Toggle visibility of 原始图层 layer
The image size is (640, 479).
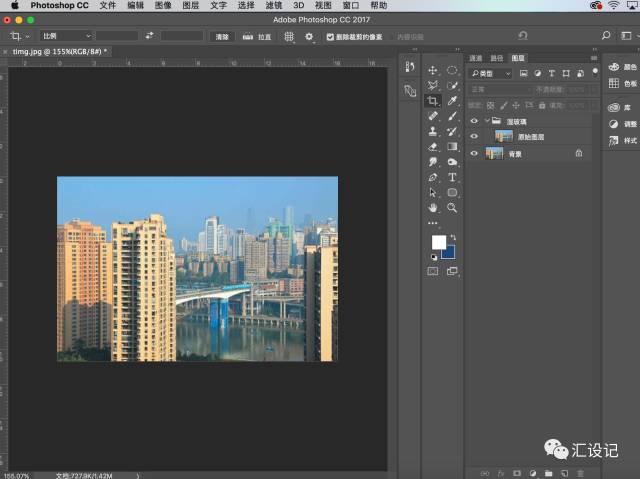(474, 136)
